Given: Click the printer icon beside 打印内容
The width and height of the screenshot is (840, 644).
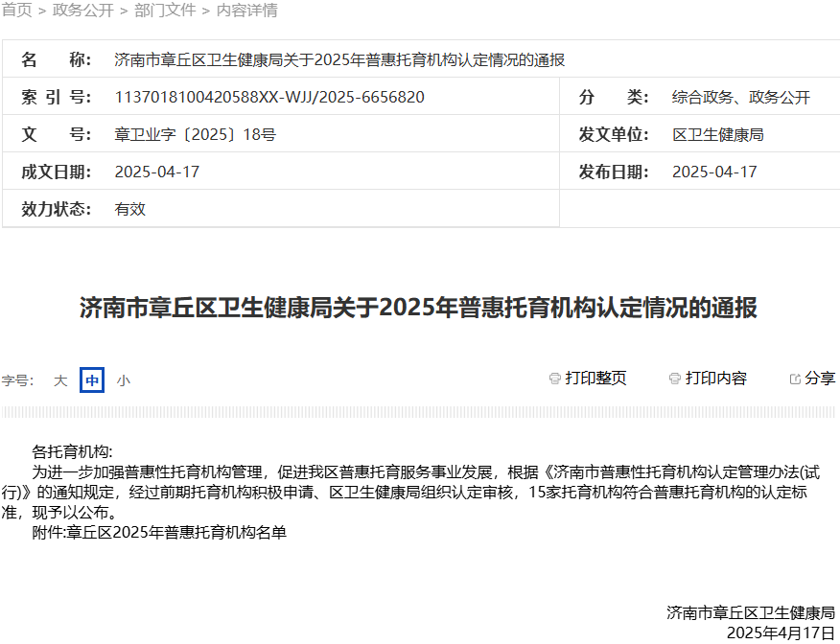Looking at the screenshot, I should point(674,378).
